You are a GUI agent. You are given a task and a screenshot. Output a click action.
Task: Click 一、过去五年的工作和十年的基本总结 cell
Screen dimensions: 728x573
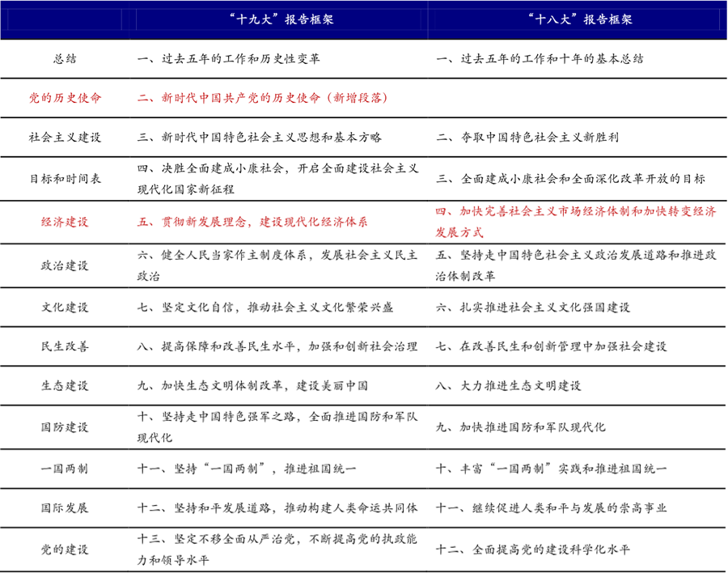[540, 59]
